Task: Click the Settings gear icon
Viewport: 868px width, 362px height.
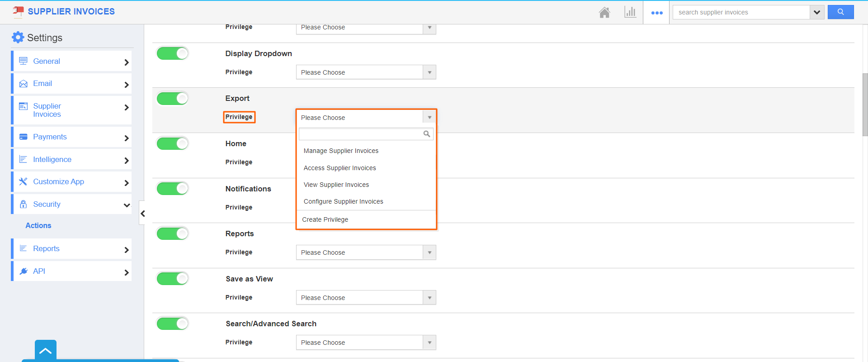Action: (18, 38)
